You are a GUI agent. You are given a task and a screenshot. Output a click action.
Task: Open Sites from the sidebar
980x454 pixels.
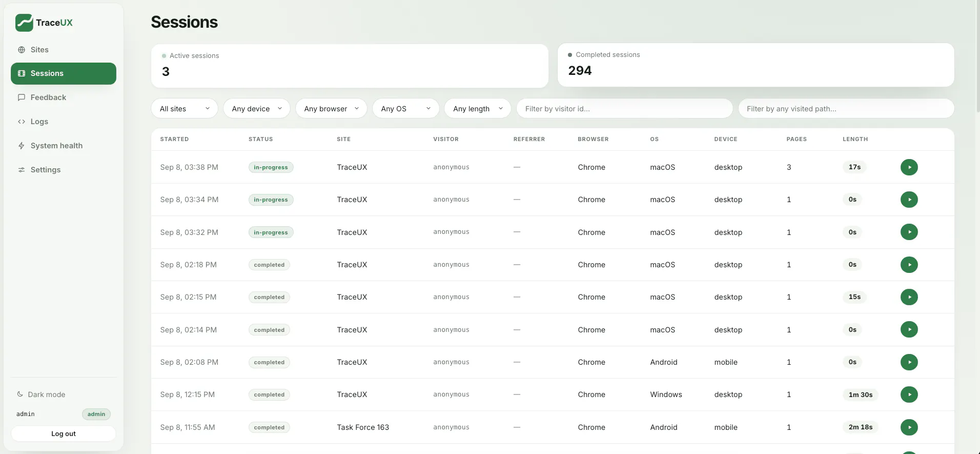coord(64,50)
